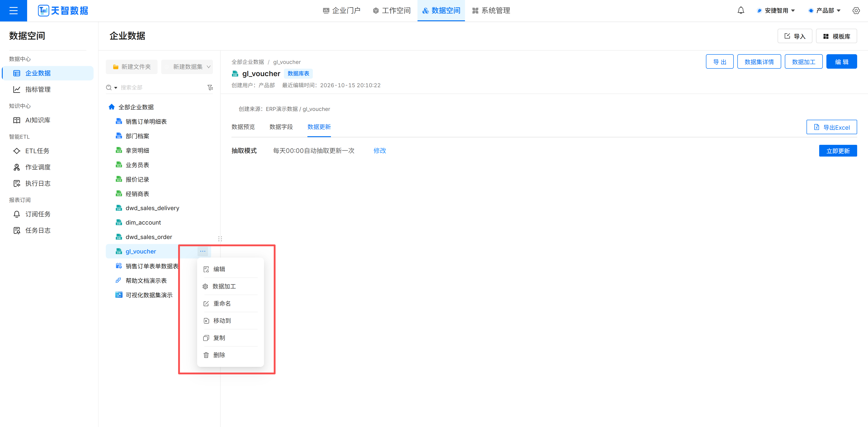Choose 重命名 from the context menu
The height and width of the screenshot is (427, 868).
(231, 303)
